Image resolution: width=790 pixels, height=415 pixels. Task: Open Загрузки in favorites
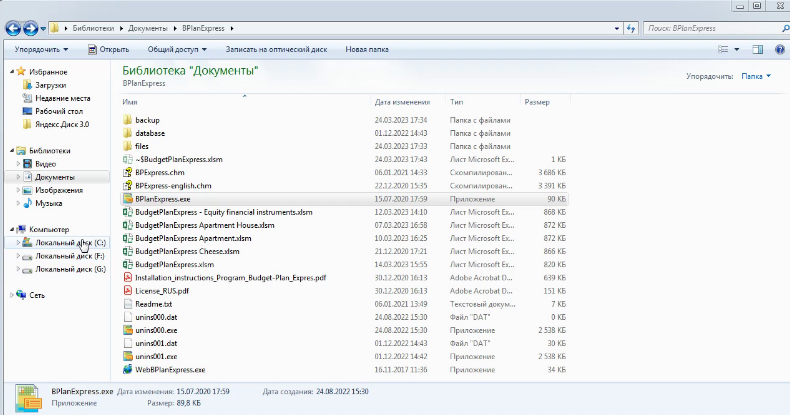tap(50, 85)
